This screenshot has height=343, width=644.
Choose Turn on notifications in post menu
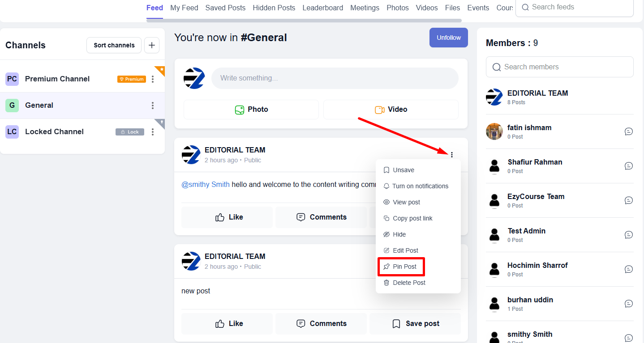[418, 186]
